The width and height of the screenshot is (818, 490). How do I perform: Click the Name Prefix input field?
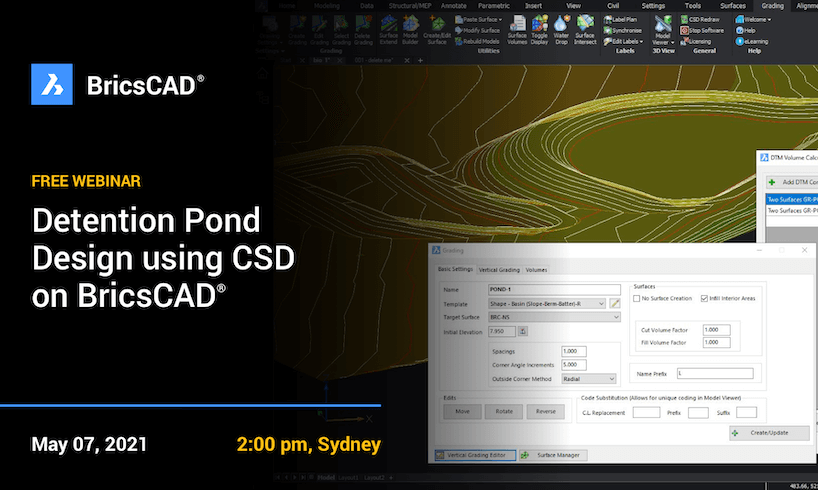click(715, 373)
